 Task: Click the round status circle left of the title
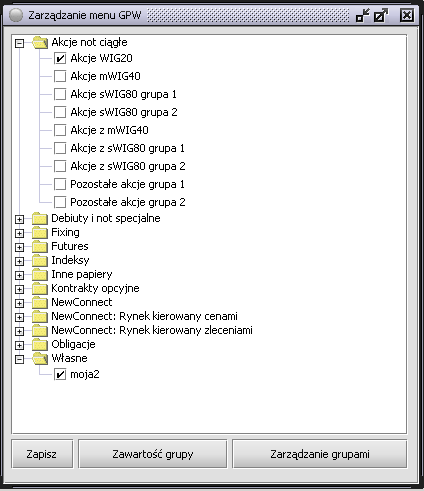[16, 15]
